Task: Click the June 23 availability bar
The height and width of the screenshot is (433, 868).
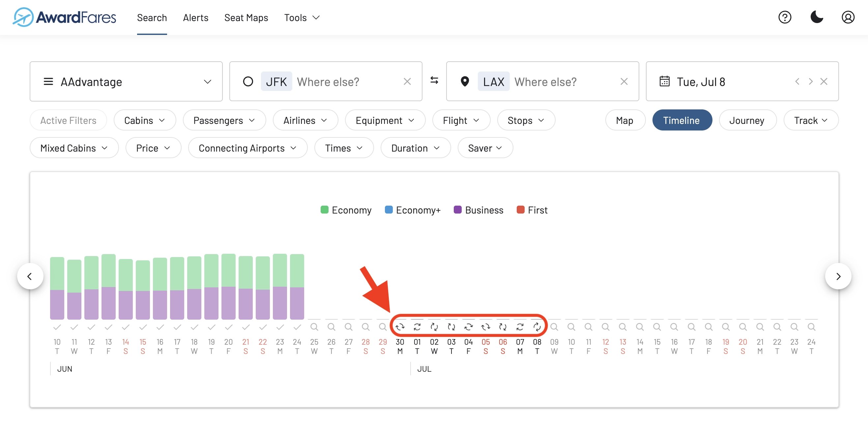Action: (280, 286)
